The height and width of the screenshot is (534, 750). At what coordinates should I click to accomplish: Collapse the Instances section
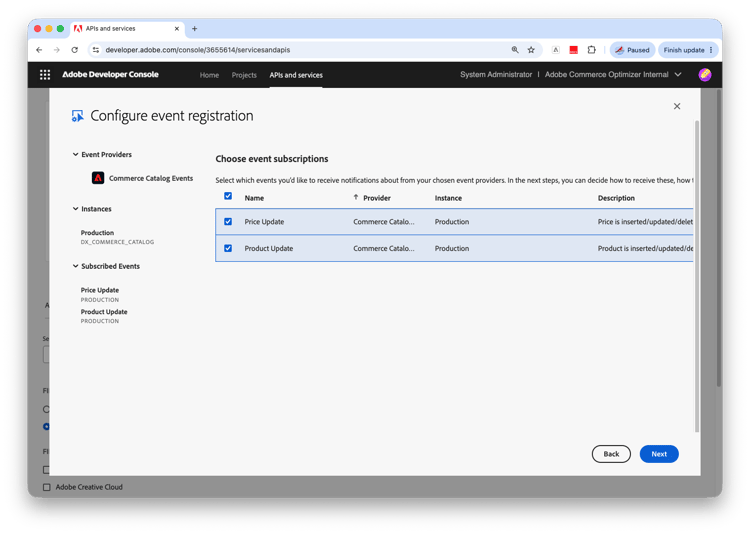tap(75, 209)
